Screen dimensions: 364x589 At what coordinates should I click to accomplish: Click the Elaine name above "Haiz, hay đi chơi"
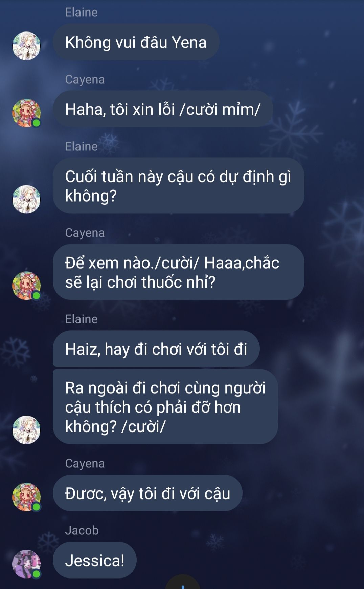[81, 319]
